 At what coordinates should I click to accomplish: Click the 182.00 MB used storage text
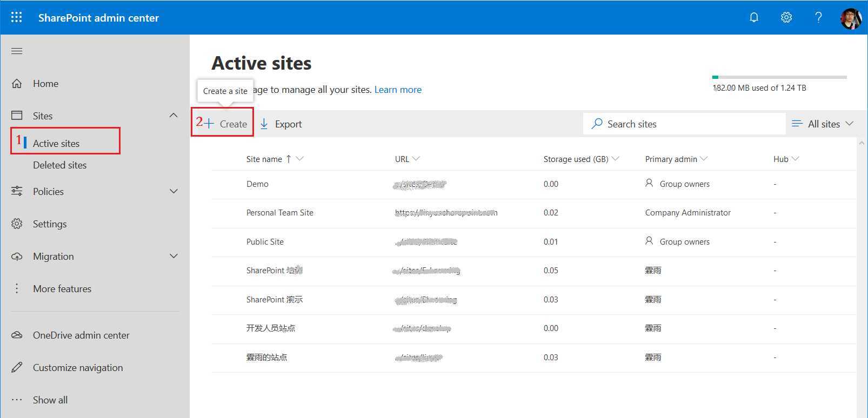759,88
